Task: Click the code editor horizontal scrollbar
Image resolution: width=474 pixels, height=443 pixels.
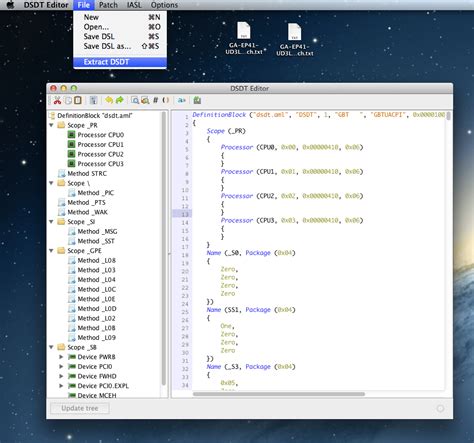Action: click(x=279, y=394)
